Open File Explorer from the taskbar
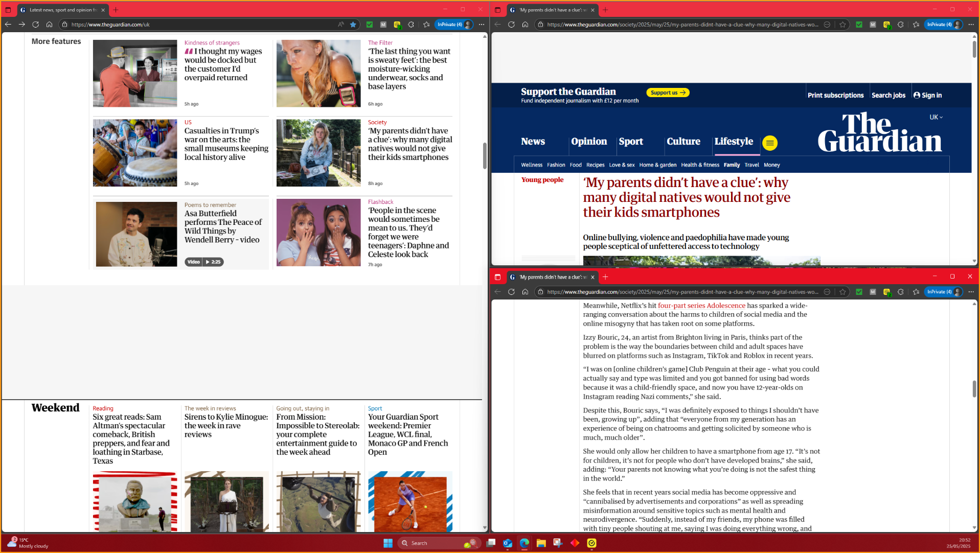The width and height of the screenshot is (980, 553). click(541, 543)
